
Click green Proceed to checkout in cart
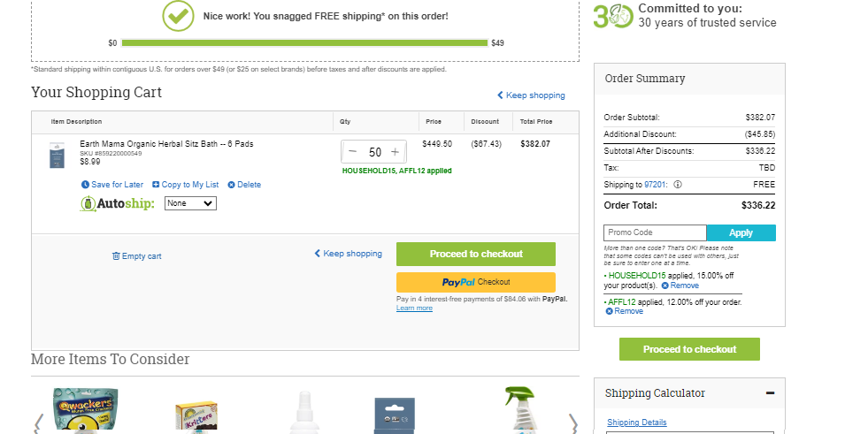pos(476,254)
